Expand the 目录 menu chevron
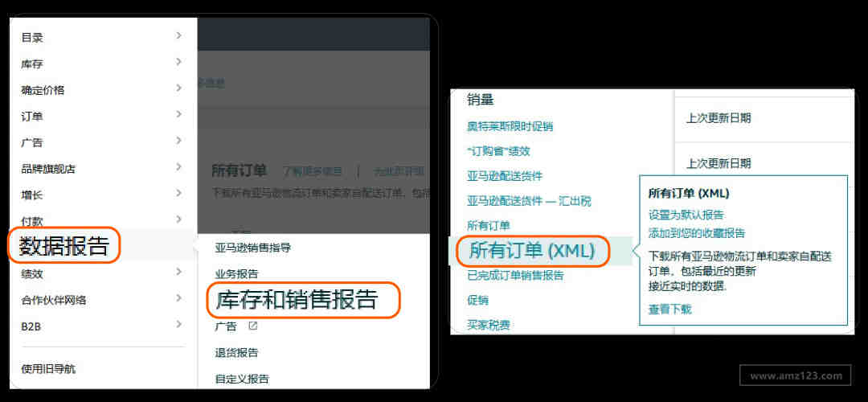The height and width of the screenshot is (402, 868). 178,36
